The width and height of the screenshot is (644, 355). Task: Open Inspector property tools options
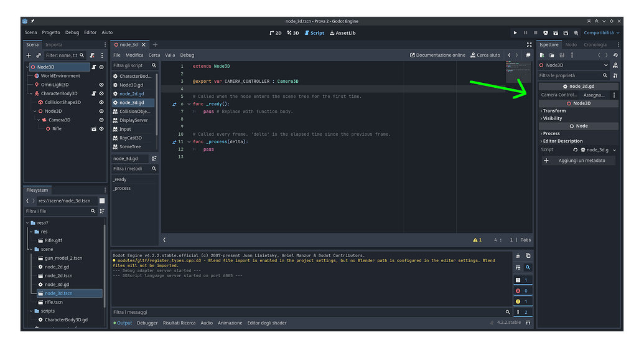[x=615, y=75]
